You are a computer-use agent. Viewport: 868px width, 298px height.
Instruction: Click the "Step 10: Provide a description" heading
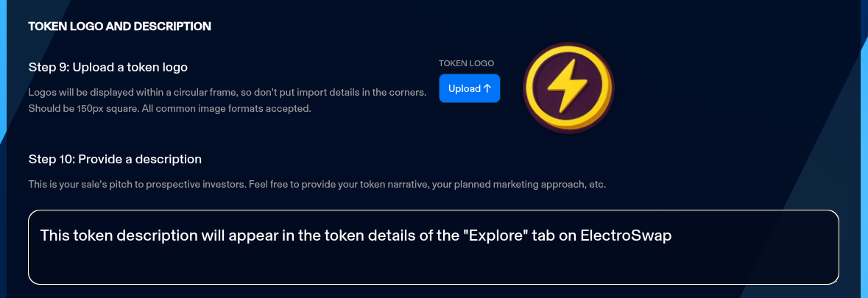coord(115,159)
